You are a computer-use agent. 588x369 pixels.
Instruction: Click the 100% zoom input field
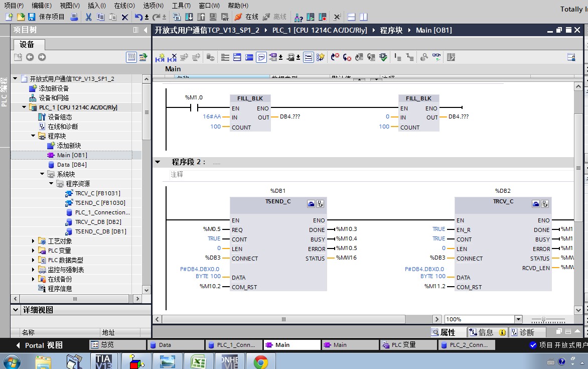(480, 319)
